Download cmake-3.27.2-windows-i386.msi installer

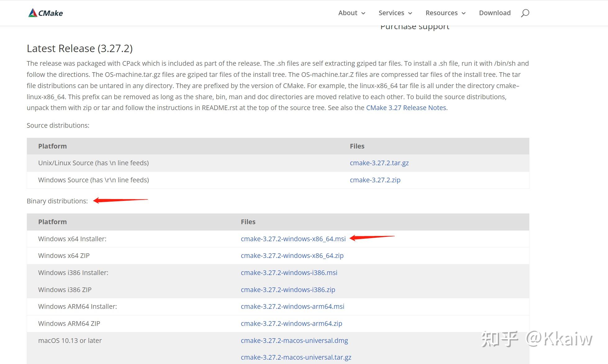[x=289, y=273]
